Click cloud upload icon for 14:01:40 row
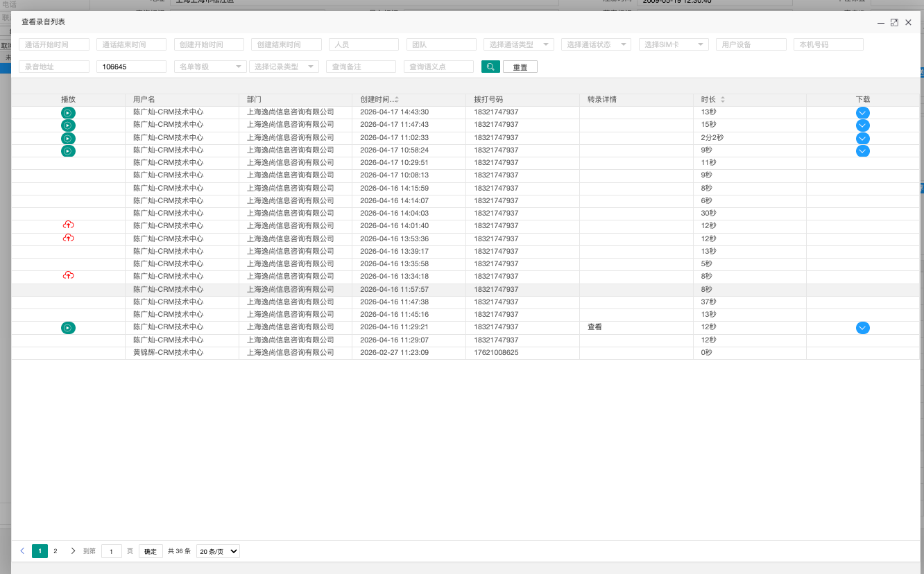Image resolution: width=924 pixels, height=574 pixels. pos(68,225)
